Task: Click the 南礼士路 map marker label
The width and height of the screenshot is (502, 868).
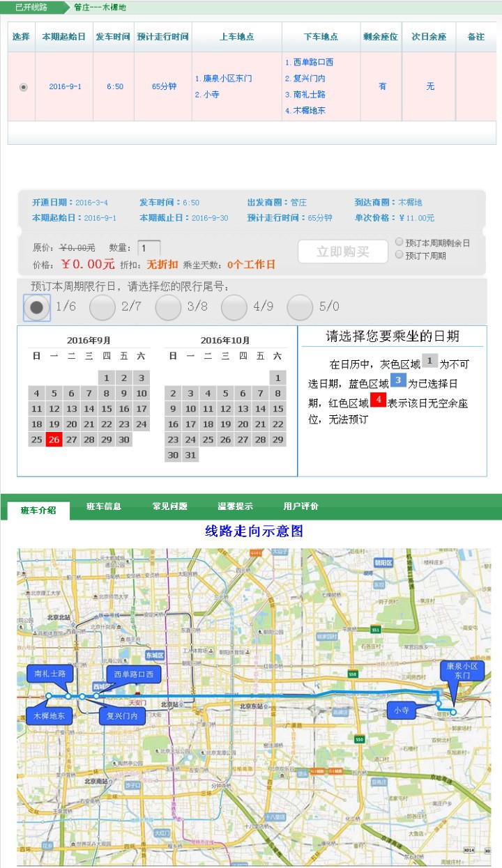Action: coord(50,674)
